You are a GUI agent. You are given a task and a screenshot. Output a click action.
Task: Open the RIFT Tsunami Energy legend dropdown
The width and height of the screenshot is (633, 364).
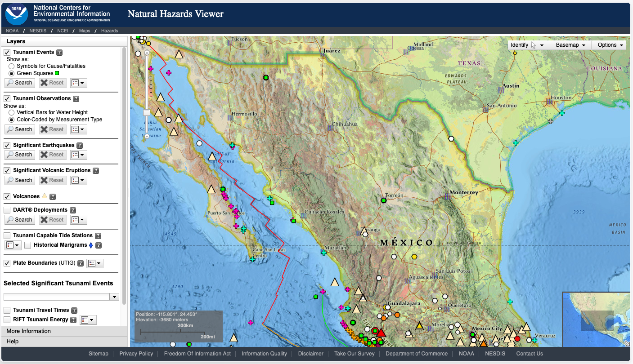coord(88,320)
